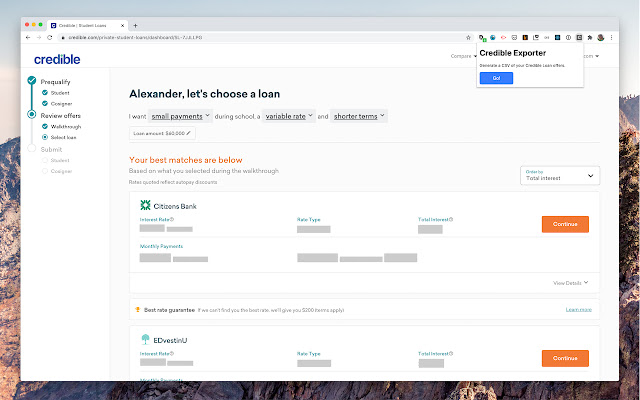This screenshot has width=640, height=400.
Task: Open the shorter terms dropdown
Action: [359, 116]
